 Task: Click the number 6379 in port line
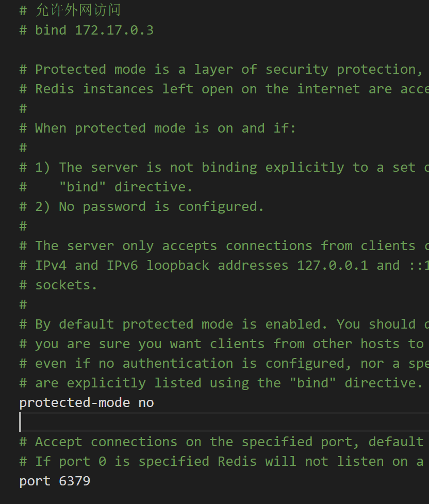click(75, 481)
